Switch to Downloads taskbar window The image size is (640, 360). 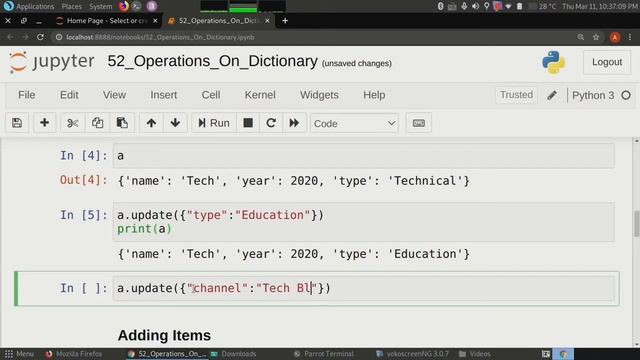(233, 354)
